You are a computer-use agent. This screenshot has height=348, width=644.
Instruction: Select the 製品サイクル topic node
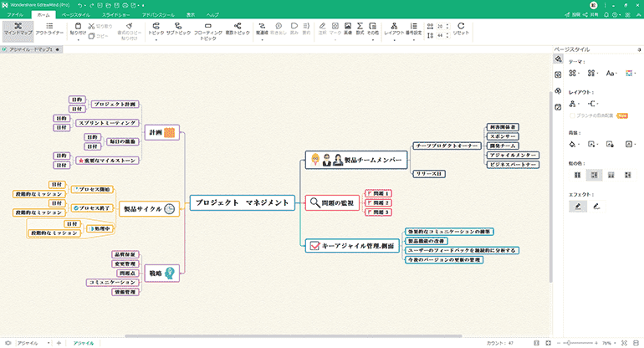148,208
